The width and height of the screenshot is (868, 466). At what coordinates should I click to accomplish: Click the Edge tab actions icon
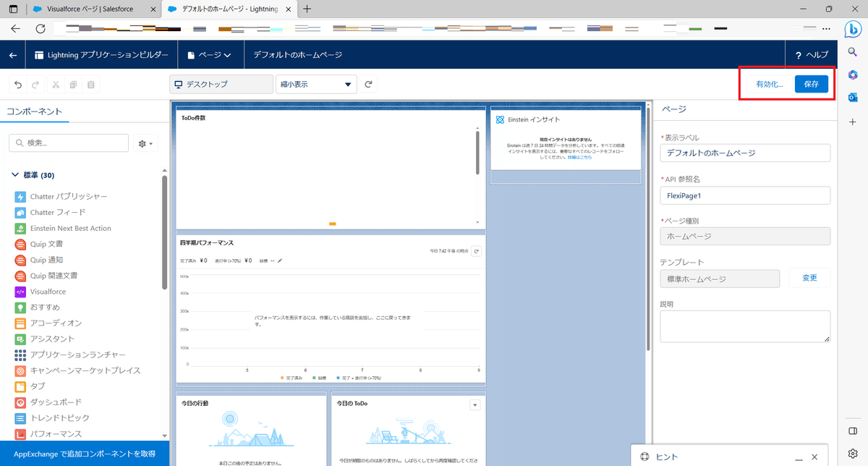(x=13, y=9)
